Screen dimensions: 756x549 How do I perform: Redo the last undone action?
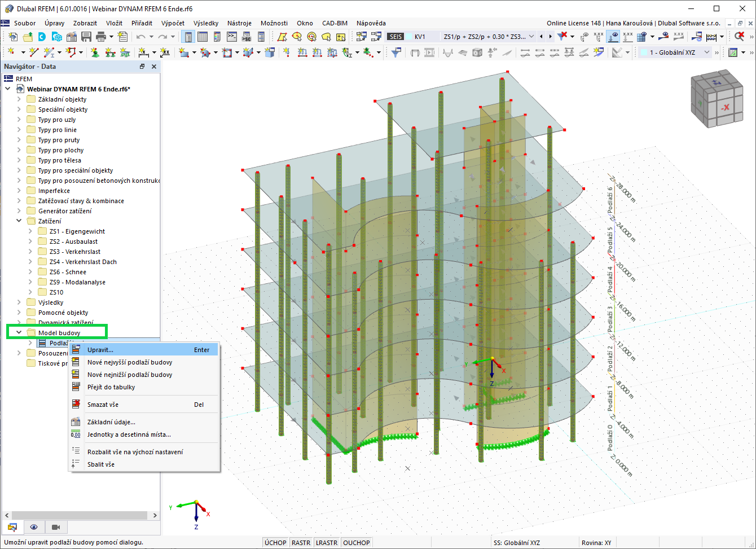point(163,37)
